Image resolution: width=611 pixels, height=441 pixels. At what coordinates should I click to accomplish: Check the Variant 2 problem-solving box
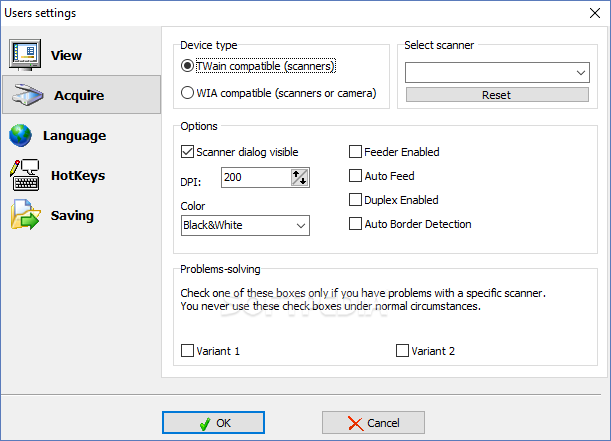pos(402,351)
